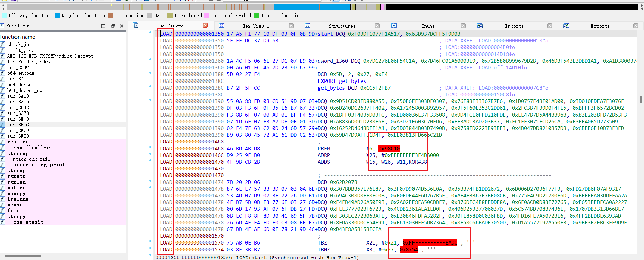Close the IDA View-A tab

pyautogui.click(x=205, y=25)
